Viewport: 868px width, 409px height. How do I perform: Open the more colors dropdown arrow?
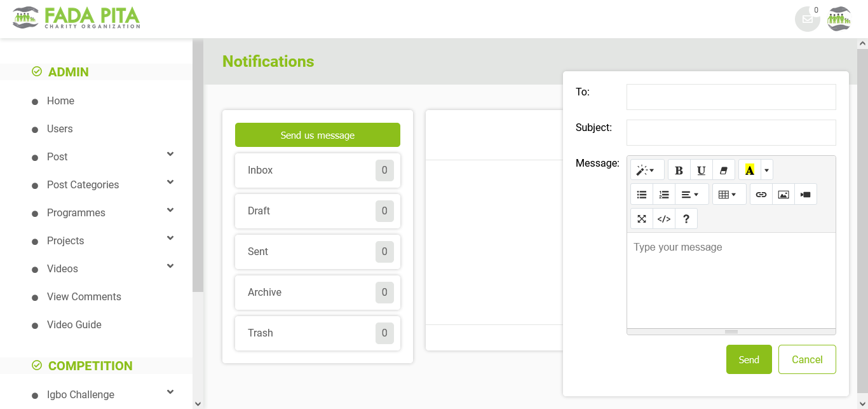pyautogui.click(x=766, y=170)
